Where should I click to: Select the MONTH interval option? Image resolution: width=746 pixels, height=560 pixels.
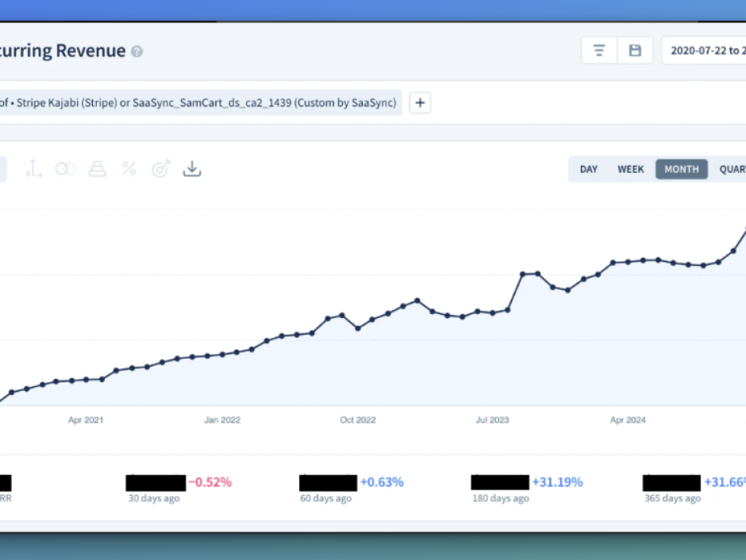pyautogui.click(x=681, y=169)
